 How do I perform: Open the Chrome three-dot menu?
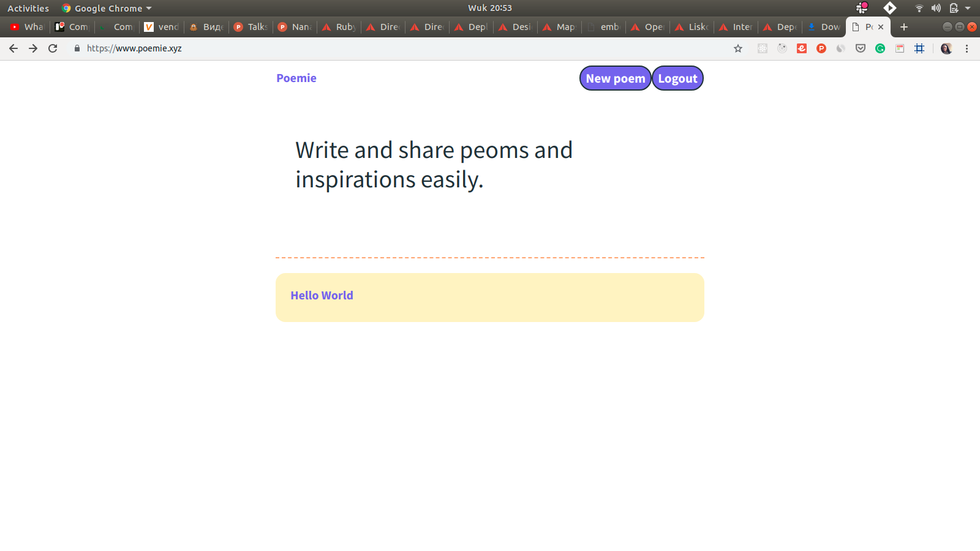967,48
